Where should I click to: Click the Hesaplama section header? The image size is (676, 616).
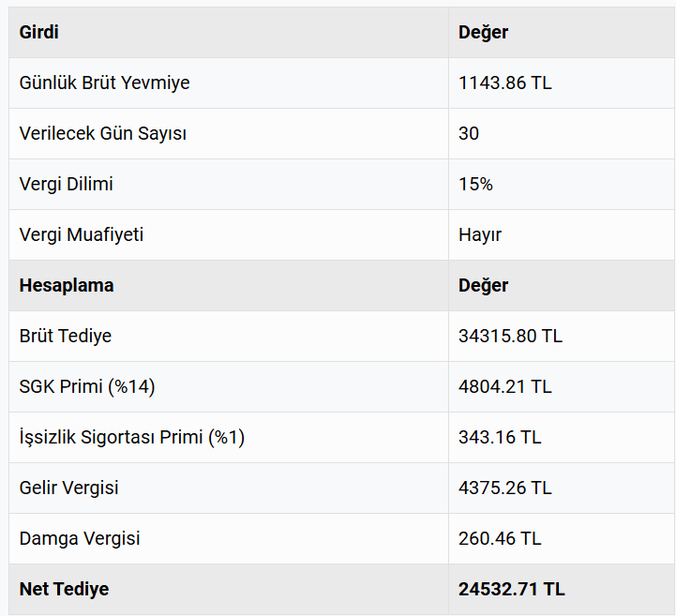[x=67, y=285]
